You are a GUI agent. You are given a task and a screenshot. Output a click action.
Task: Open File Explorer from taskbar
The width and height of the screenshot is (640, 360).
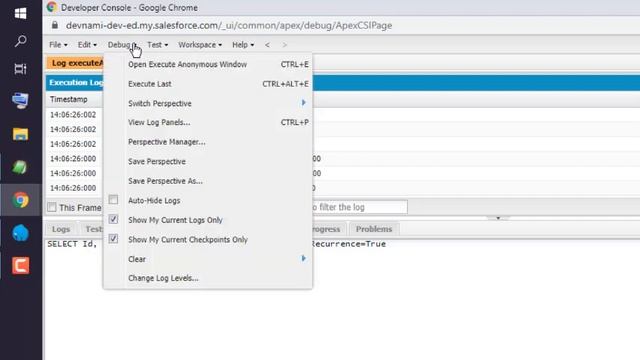tap(20, 134)
